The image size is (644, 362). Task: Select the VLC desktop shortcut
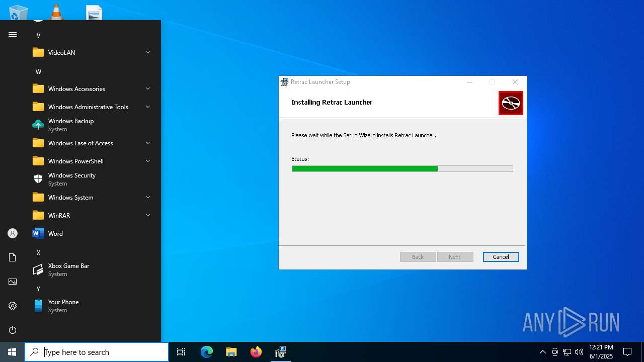(x=56, y=12)
